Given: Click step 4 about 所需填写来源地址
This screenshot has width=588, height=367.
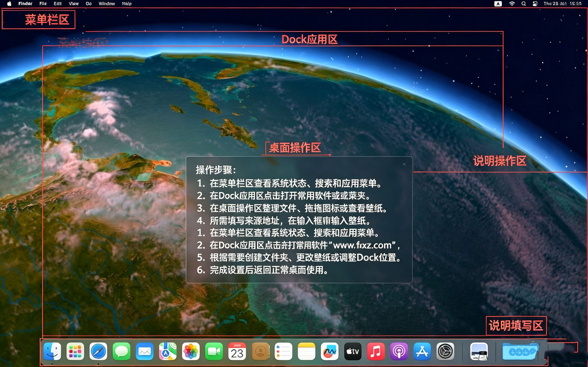Looking at the screenshot, I should [x=283, y=221].
